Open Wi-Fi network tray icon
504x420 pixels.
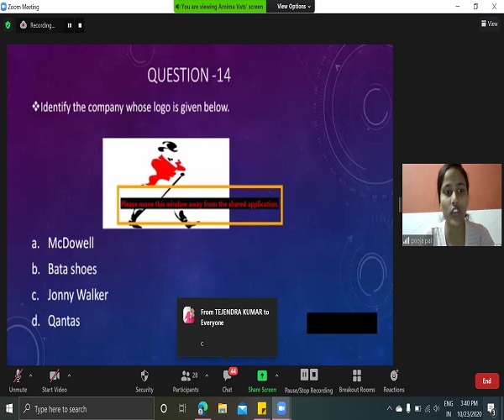[x=428, y=409]
